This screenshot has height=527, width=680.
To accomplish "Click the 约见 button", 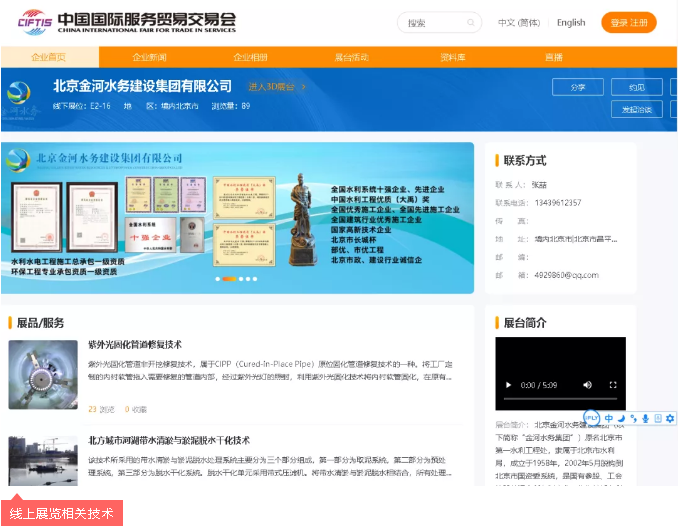I will tap(637, 87).
